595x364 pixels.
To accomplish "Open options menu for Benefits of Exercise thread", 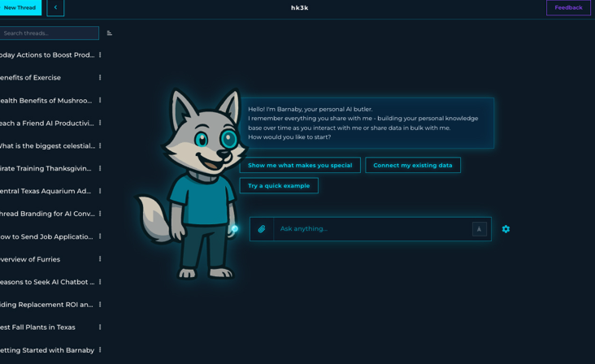I will pyautogui.click(x=100, y=77).
